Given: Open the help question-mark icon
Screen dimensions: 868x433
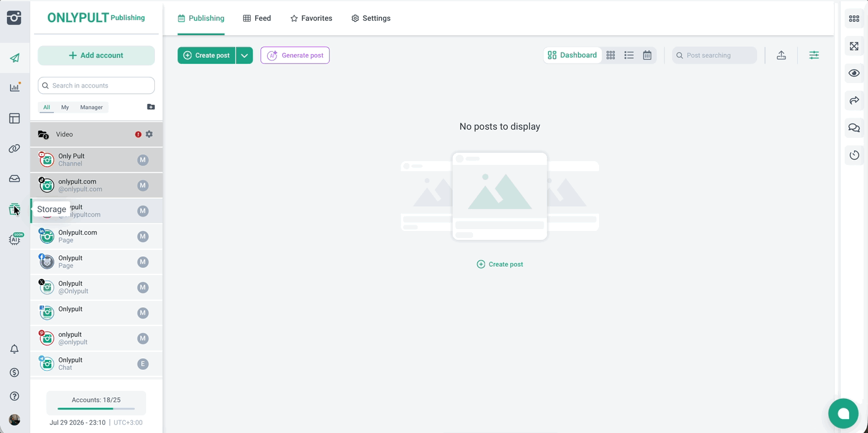Looking at the screenshot, I should coord(14,396).
